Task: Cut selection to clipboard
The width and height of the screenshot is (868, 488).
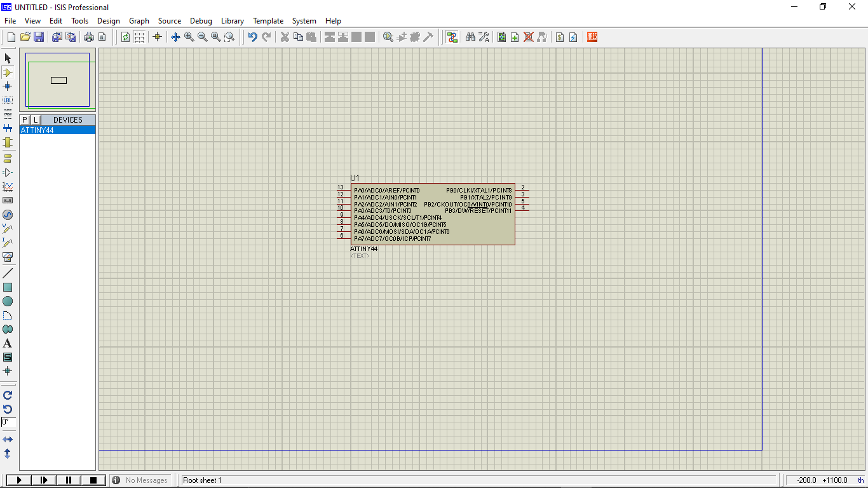Action: pyautogui.click(x=285, y=37)
